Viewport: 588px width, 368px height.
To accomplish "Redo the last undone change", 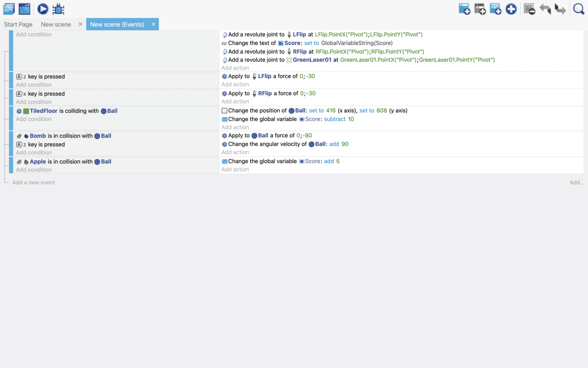I will click(x=560, y=9).
